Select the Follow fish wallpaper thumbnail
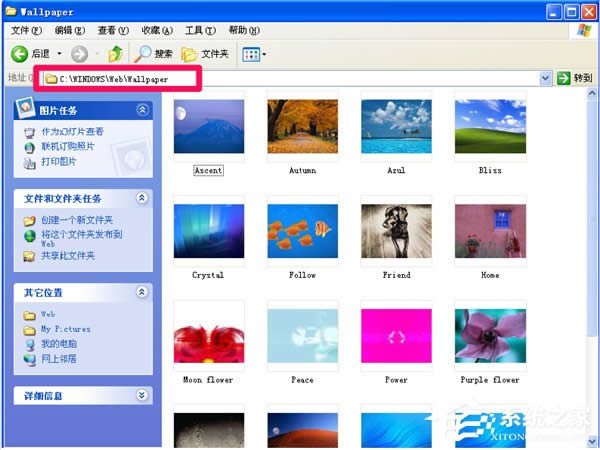 [x=301, y=231]
